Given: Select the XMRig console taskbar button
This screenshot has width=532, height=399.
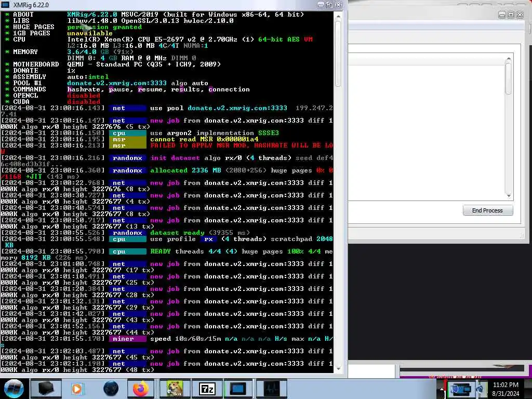Looking at the screenshot, I should click(237, 389).
